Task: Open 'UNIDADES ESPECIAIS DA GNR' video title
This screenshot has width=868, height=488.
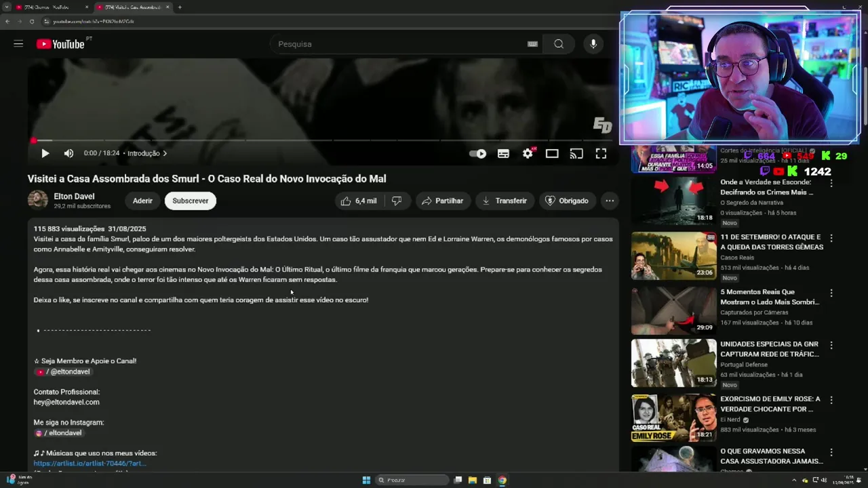Action: pyautogui.click(x=771, y=349)
